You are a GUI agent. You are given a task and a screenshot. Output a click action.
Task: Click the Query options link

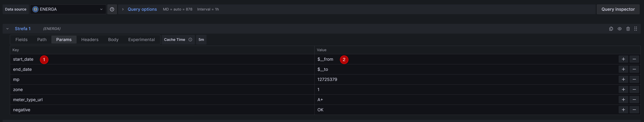(142, 9)
